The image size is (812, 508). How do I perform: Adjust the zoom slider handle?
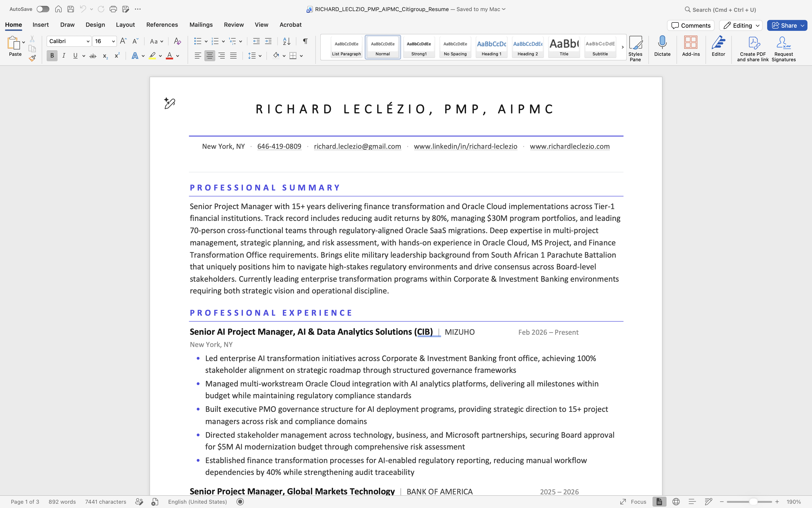[x=753, y=502]
